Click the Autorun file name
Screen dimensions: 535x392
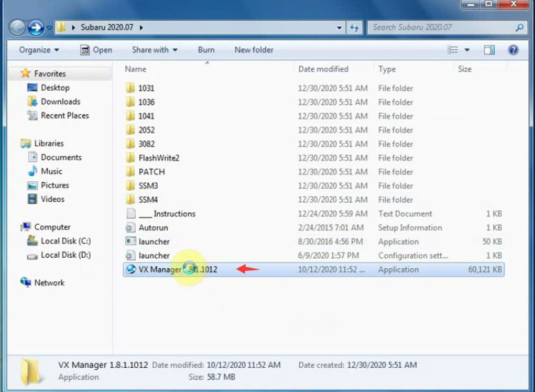153,227
